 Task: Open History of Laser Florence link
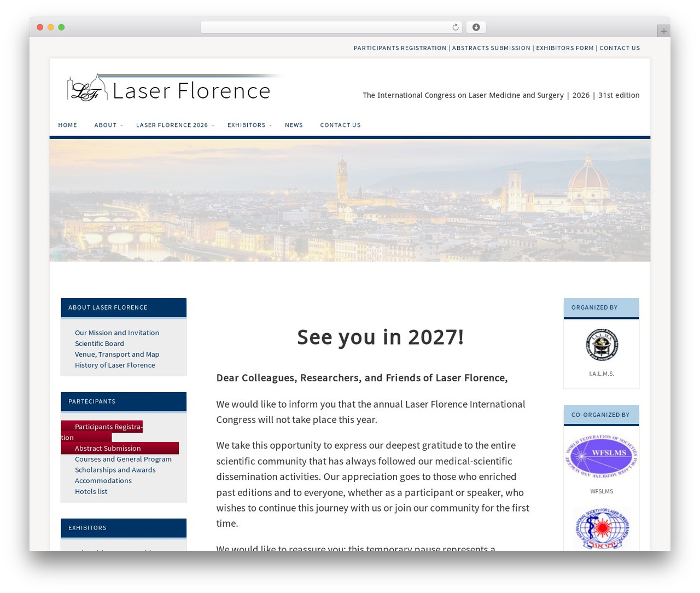115,365
